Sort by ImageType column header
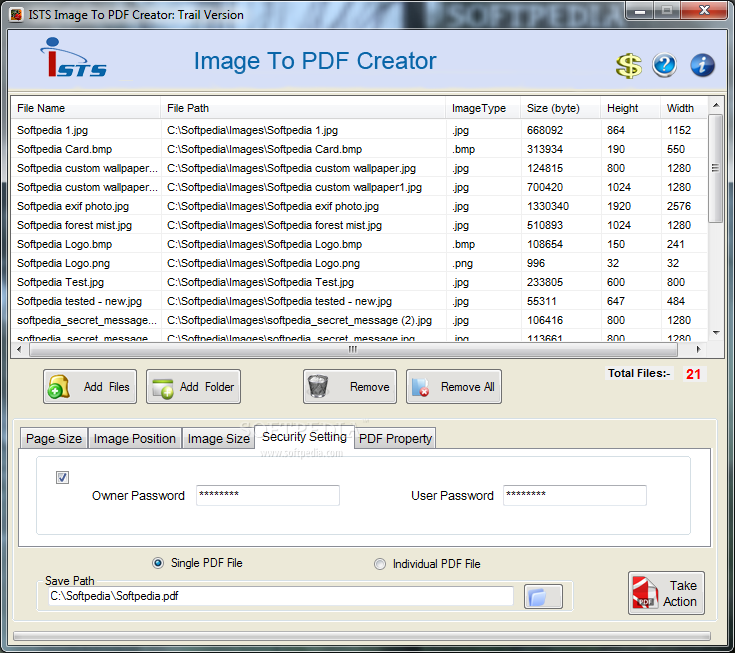Screen dimensions: 735x653 pos(483,108)
